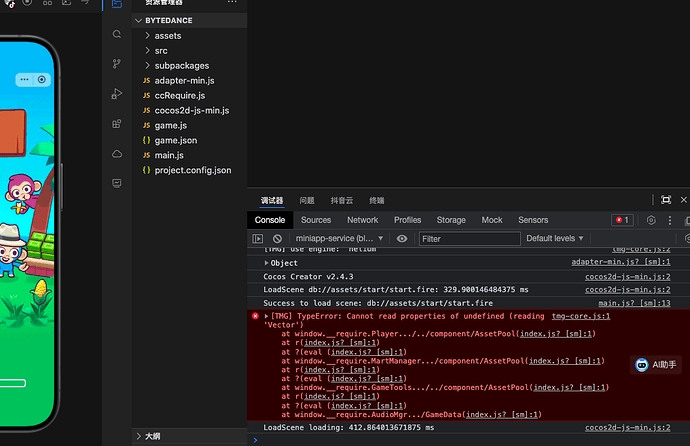
Task: Click the console Filter input
Action: [x=470, y=238]
